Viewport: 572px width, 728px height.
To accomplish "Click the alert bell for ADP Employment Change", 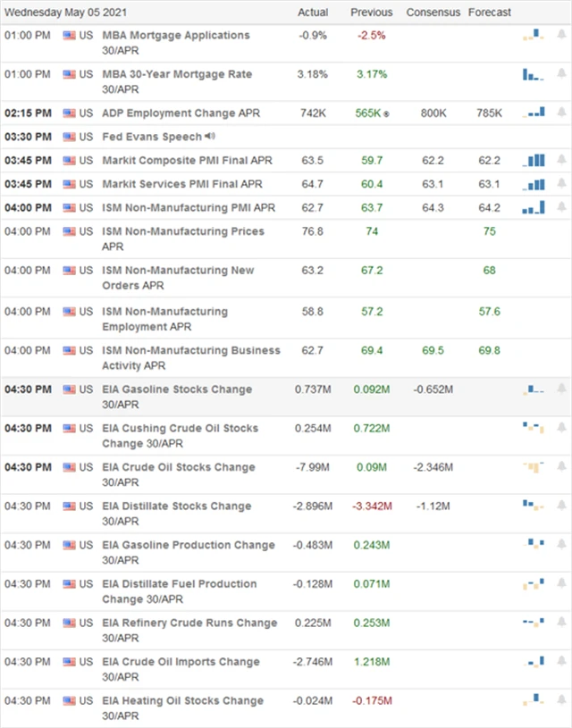I will (561, 113).
